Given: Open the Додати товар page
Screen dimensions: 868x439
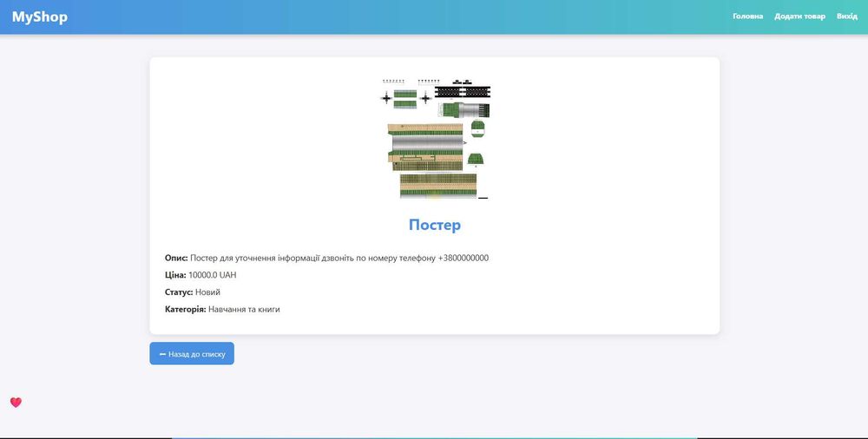Looking at the screenshot, I should 799,16.
